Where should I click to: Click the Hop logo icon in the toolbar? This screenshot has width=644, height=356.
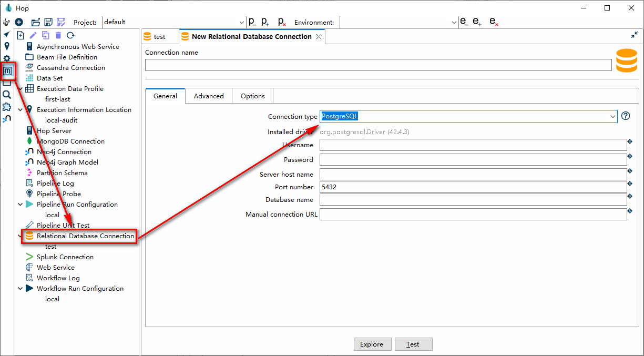[6, 22]
